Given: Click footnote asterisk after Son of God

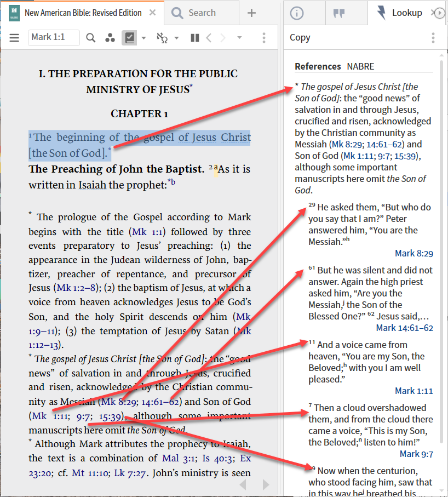Looking at the screenshot, I should [110, 149].
